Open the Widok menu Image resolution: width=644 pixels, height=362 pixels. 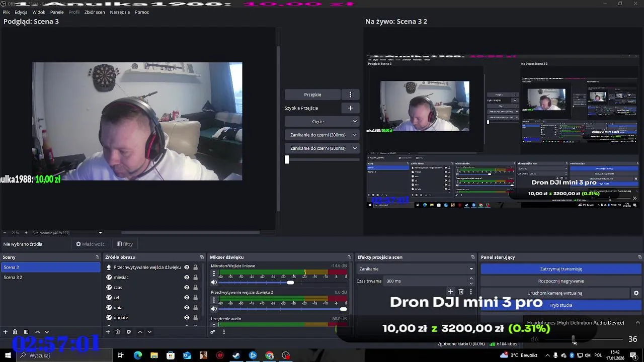39,12
